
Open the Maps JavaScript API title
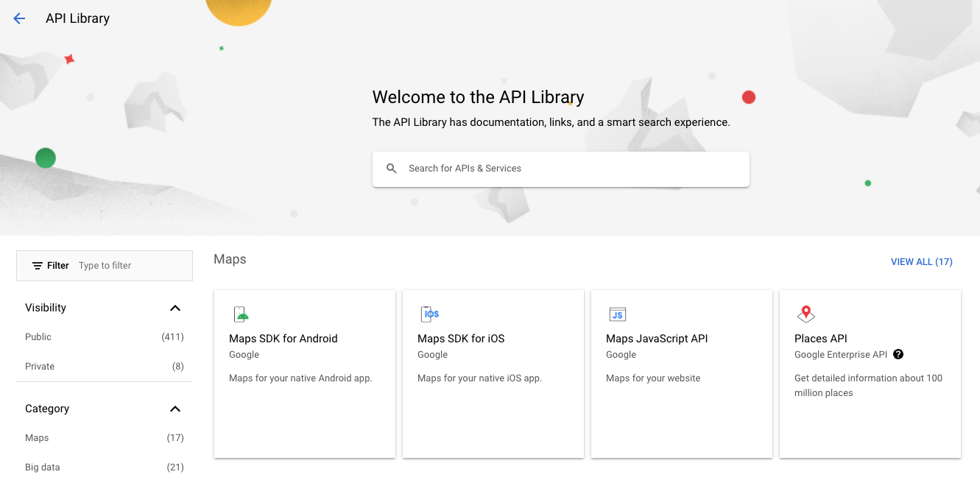pos(657,339)
